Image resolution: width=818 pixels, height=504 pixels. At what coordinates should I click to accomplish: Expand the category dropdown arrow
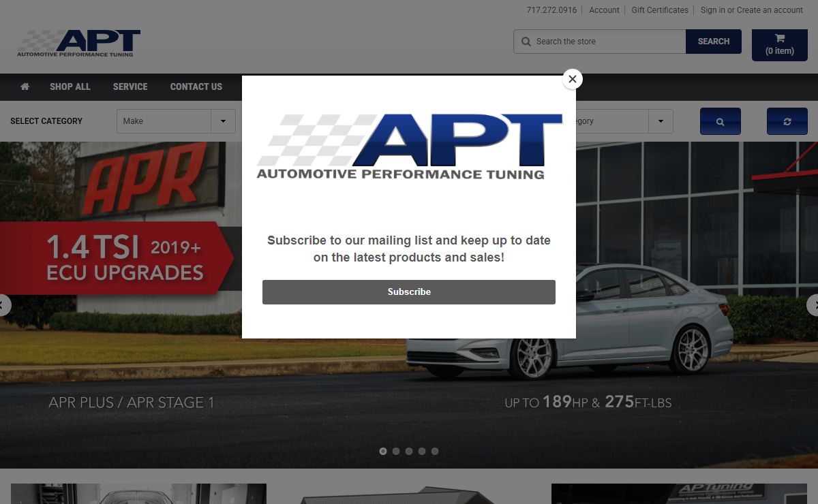coord(661,121)
